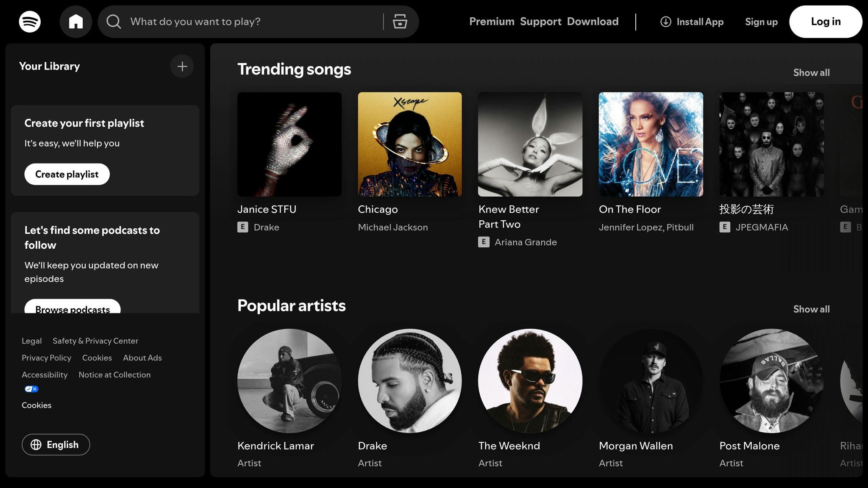Open Chicago Xscape album cover
Screen dimensions: 868x488
[410, 144]
